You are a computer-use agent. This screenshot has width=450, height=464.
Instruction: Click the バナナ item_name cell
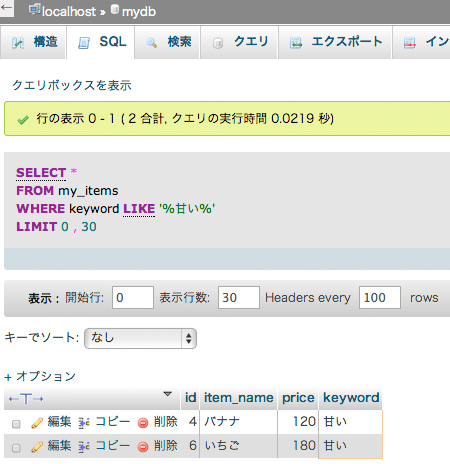pyautogui.click(x=238, y=422)
